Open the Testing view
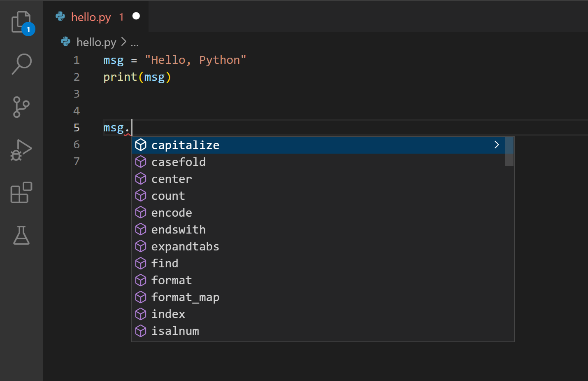Viewport: 588px width, 381px height. click(x=21, y=236)
